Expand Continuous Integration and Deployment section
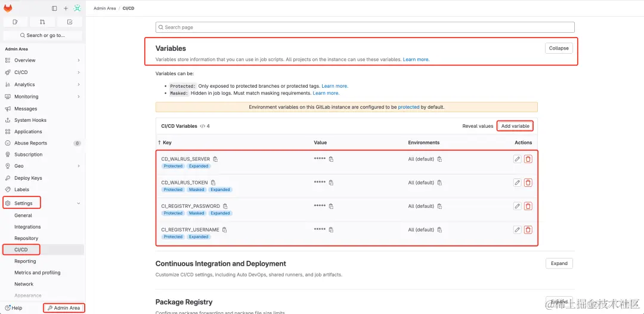This screenshot has width=644, height=314. tap(559, 263)
